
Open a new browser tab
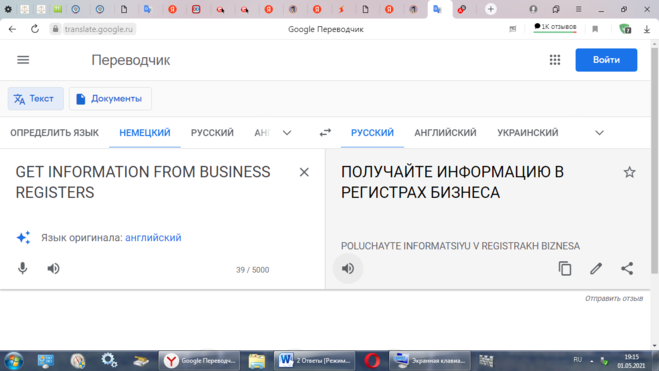click(490, 9)
